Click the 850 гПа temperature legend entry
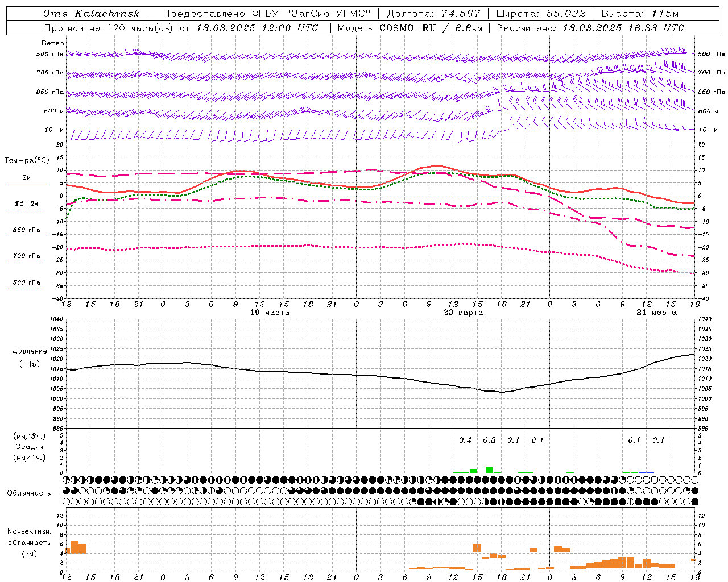728x582 pixels. tap(27, 230)
